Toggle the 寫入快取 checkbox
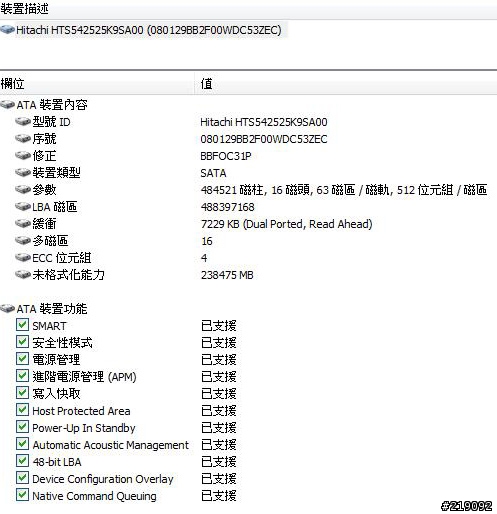Viewport: 497px width, 514px height. [x=22, y=393]
